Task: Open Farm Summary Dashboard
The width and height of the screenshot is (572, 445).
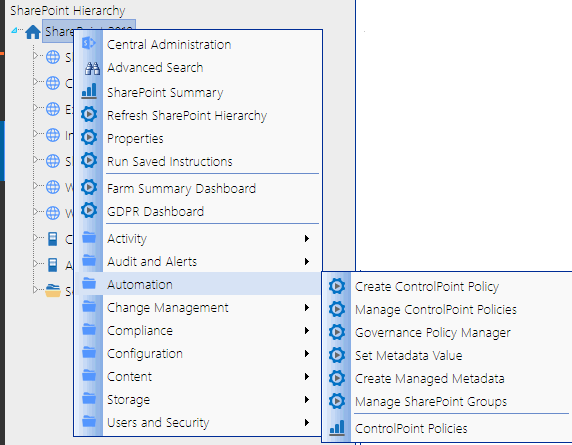Action: [x=181, y=189]
